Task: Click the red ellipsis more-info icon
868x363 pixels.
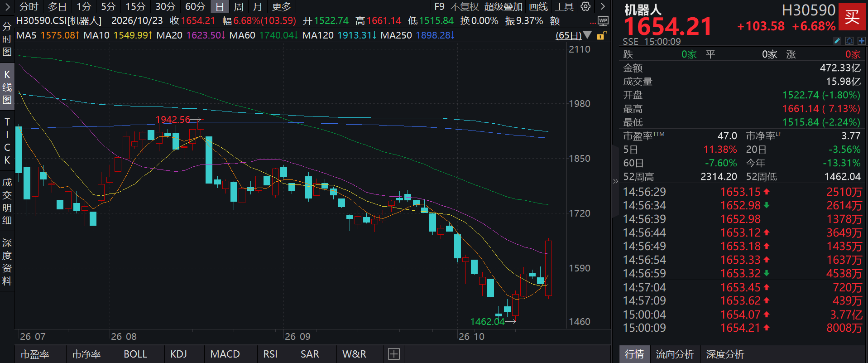Action: [593, 23]
